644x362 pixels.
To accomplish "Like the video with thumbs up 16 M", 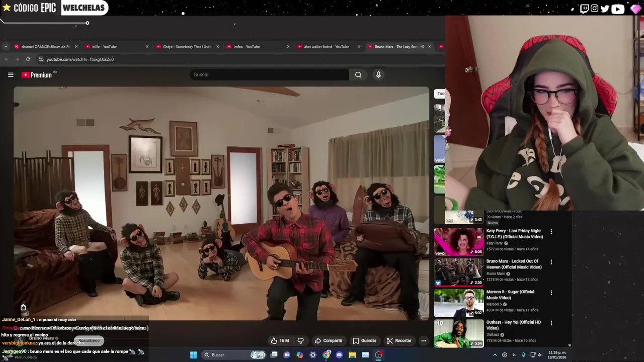I will [x=280, y=340].
